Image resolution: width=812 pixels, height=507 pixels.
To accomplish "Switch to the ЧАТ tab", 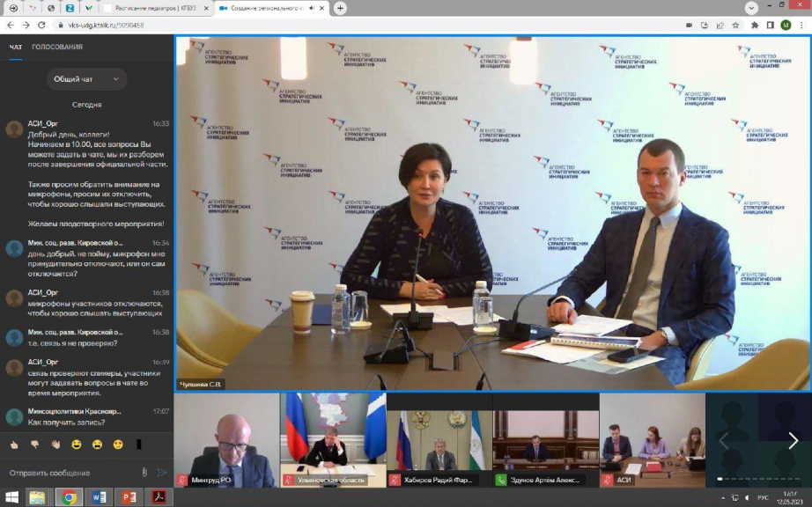I will [16, 47].
